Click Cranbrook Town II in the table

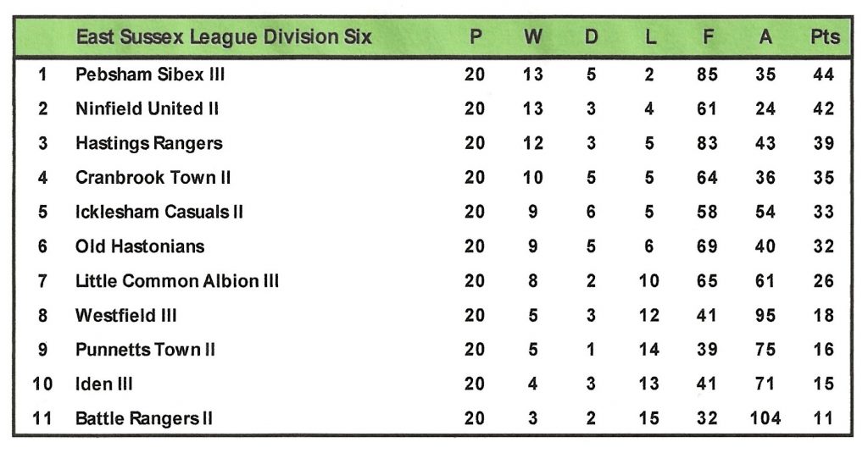[x=153, y=178]
